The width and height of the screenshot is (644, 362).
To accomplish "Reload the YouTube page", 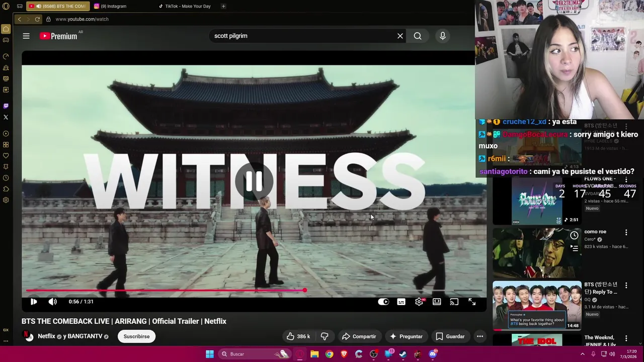I will click(37, 19).
